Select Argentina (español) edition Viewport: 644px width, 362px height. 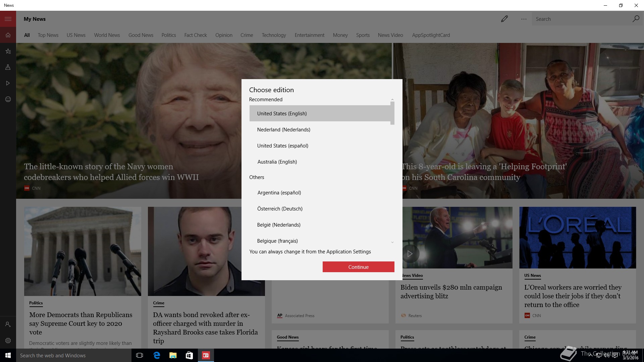[x=320, y=193]
